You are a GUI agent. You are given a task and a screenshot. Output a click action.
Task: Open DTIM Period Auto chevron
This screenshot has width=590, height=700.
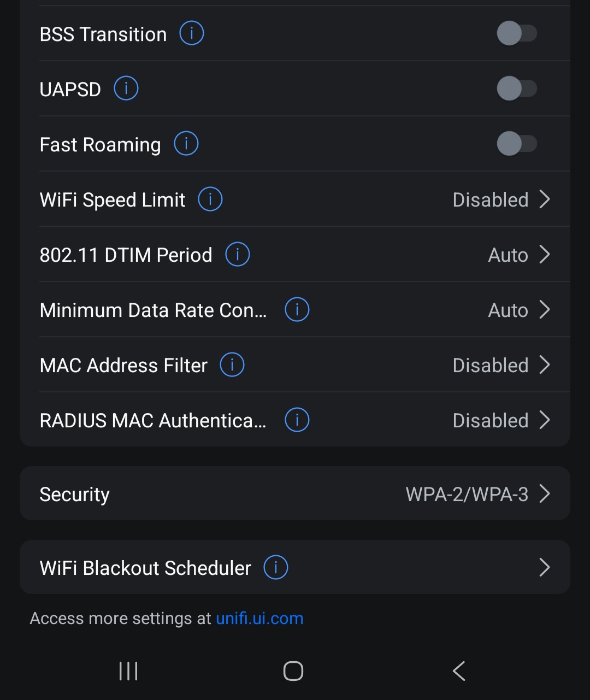click(544, 255)
